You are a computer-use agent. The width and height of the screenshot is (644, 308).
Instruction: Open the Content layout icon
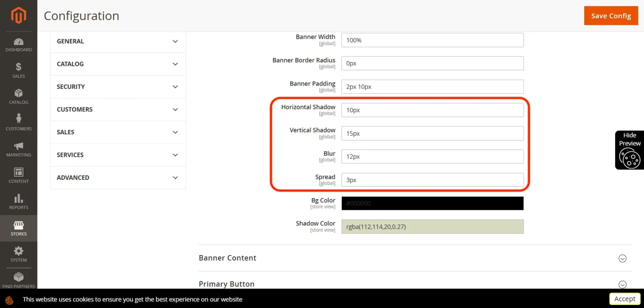click(x=19, y=172)
